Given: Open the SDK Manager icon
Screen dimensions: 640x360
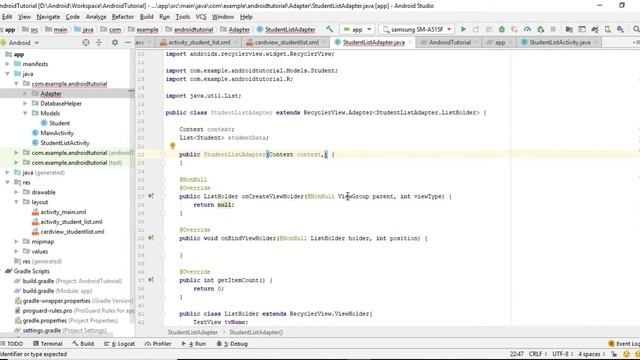Looking at the screenshot, I should (620, 29).
